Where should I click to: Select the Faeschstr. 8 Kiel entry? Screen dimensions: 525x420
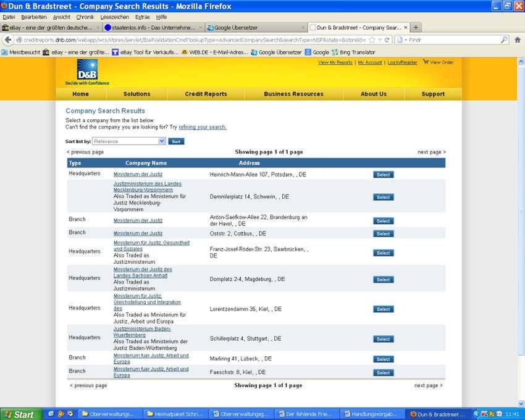pos(384,372)
